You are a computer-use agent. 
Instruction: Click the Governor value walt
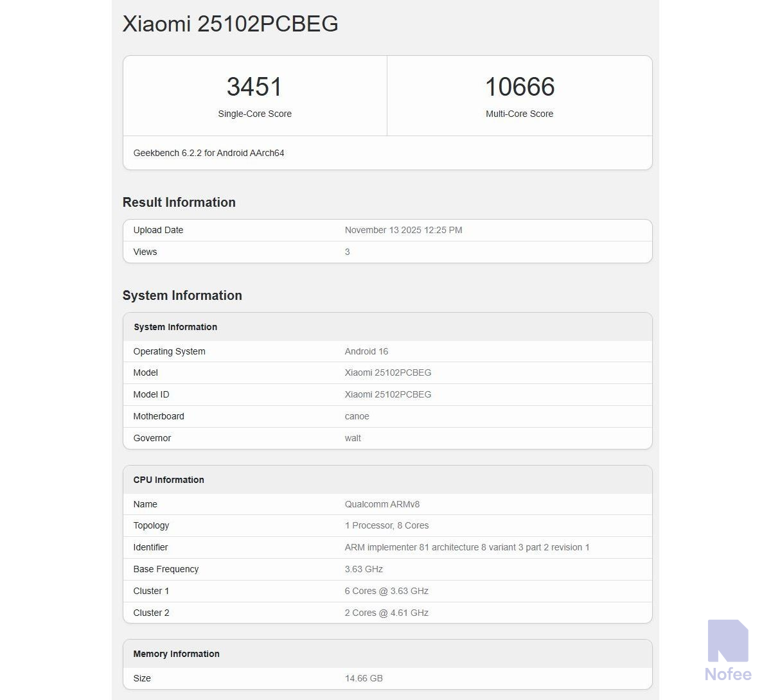tap(353, 438)
